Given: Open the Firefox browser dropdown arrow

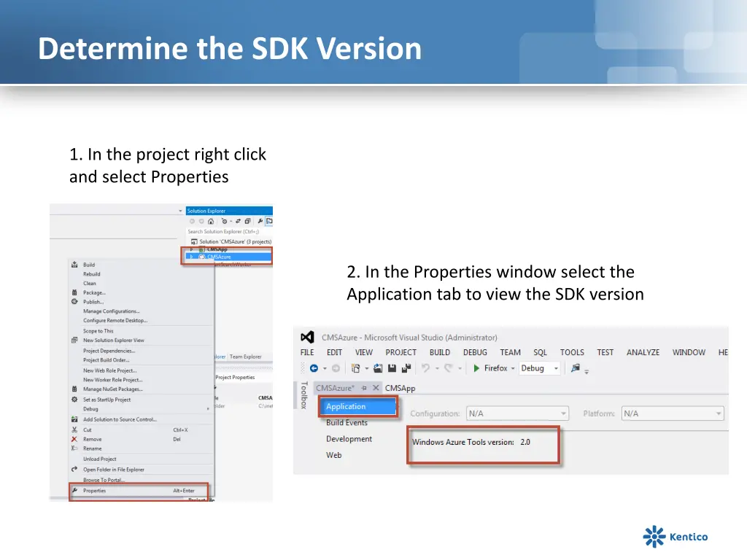Looking at the screenshot, I should pos(513,368).
